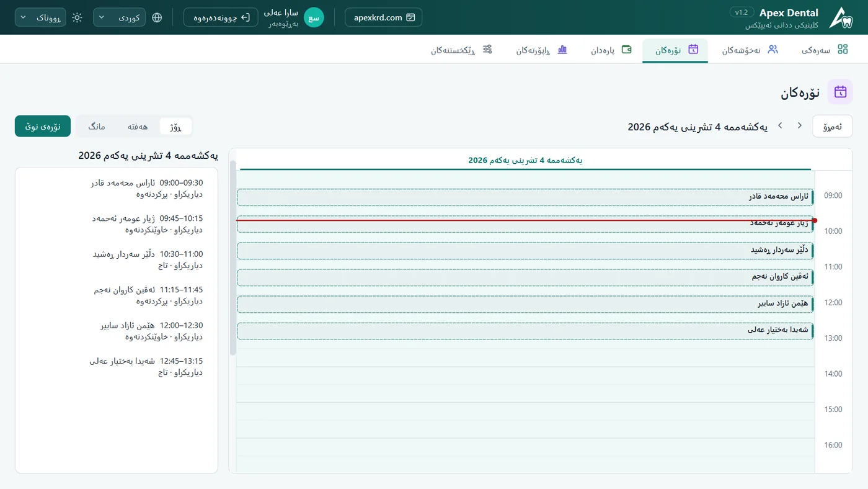Select the 09:00–09:30 list entry

[117, 189]
